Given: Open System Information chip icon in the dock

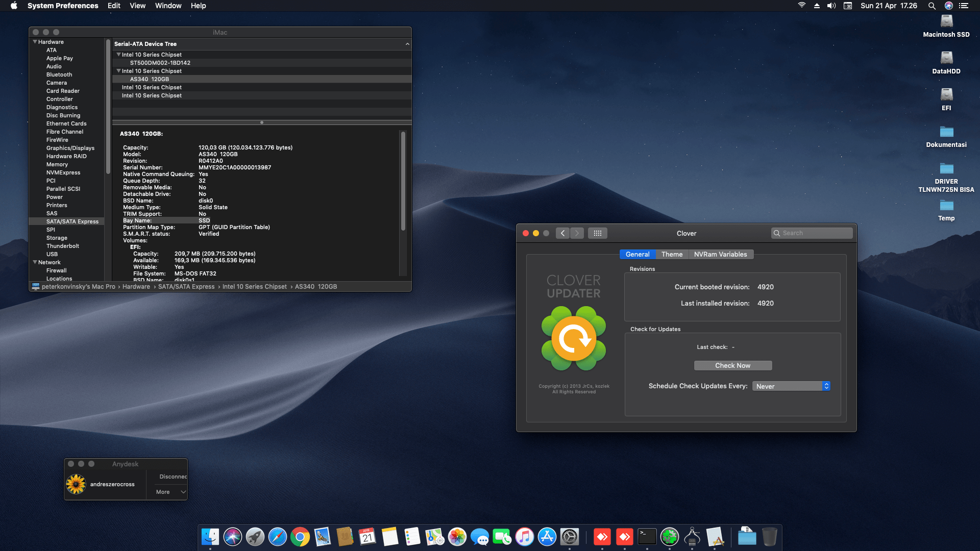Looking at the screenshot, I should click(692, 537).
